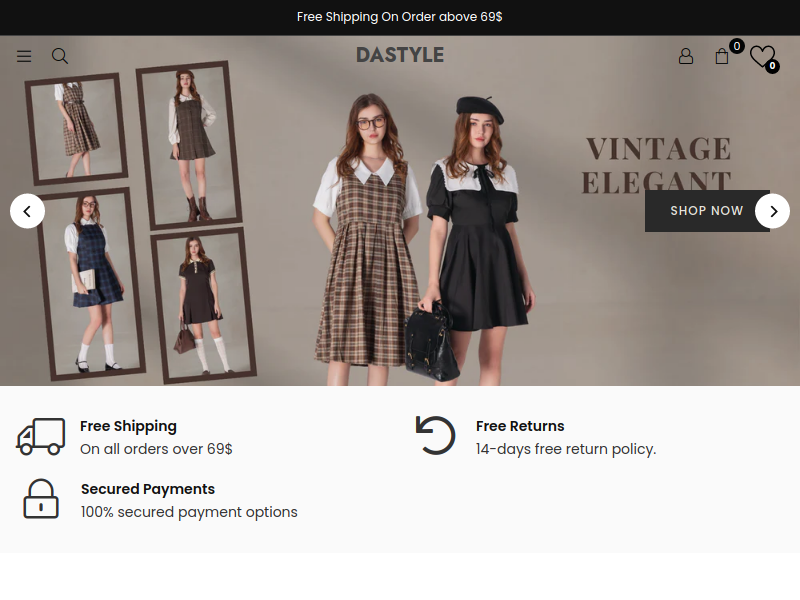
Task: Click '100% secured payment options' text
Action: [189, 512]
